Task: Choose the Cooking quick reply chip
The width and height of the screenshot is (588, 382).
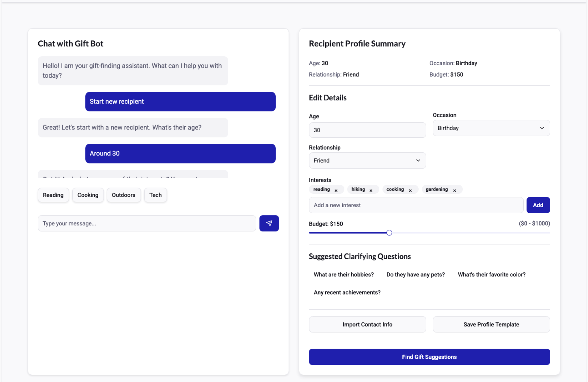Action: pos(88,195)
